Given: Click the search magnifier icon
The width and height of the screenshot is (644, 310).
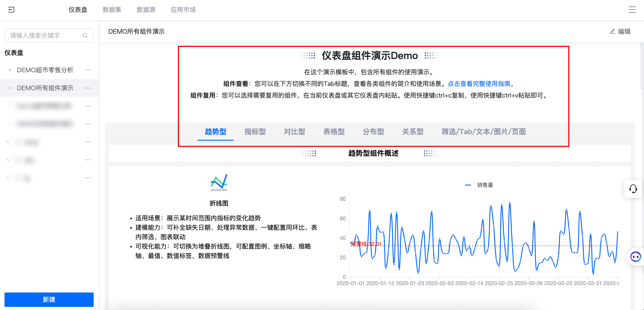Looking at the screenshot, I should click(85, 35).
